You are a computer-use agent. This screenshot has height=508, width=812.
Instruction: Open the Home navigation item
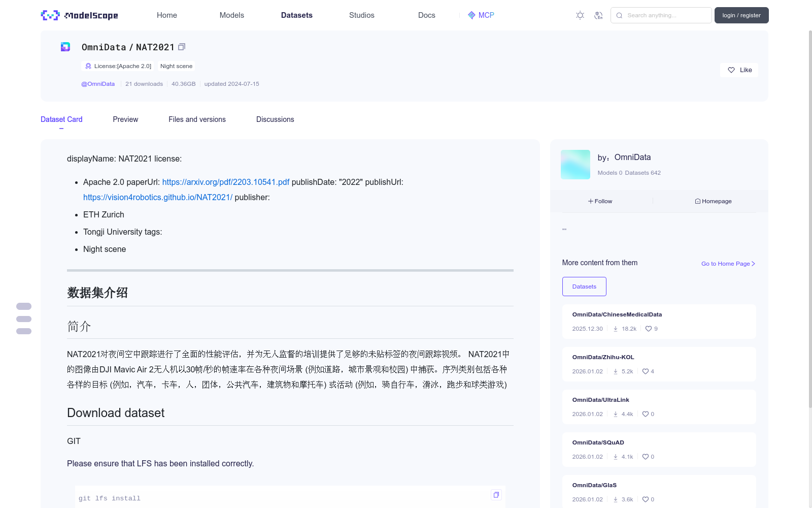pyautogui.click(x=167, y=15)
